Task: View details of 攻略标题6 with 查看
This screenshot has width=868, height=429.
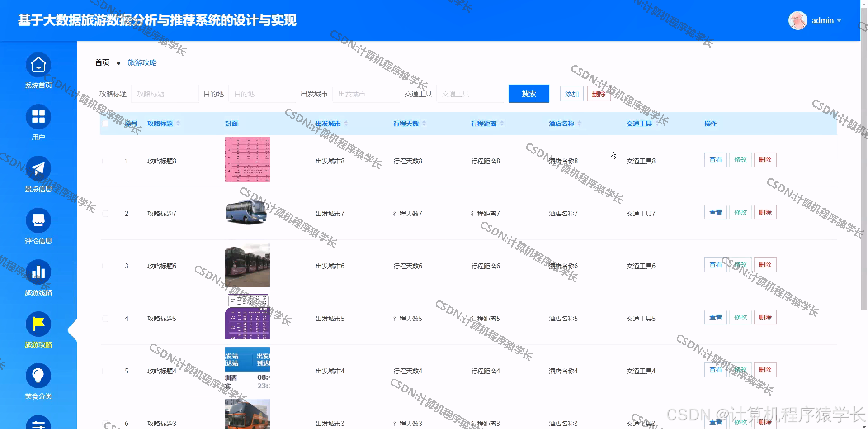Action: [716, 265]
